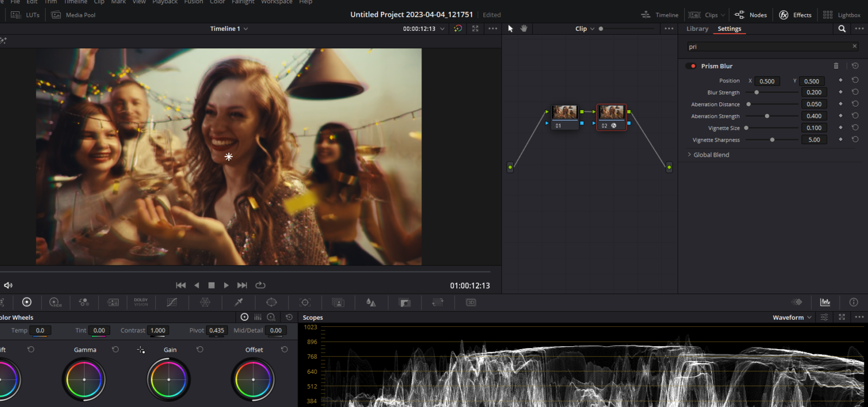Reset the Blur Strength parameter
This screenshot has width=868, height=407.
coord(855,92)
